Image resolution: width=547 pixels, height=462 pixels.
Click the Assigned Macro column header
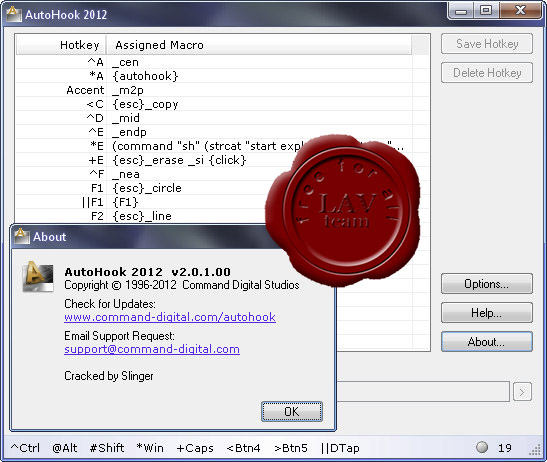(x=260, y=45)
